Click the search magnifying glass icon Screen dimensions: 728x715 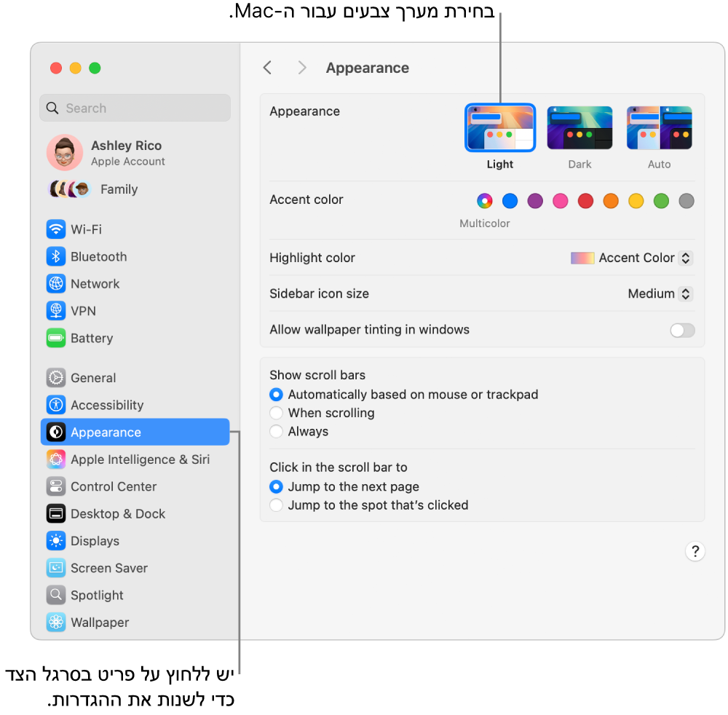52,108
